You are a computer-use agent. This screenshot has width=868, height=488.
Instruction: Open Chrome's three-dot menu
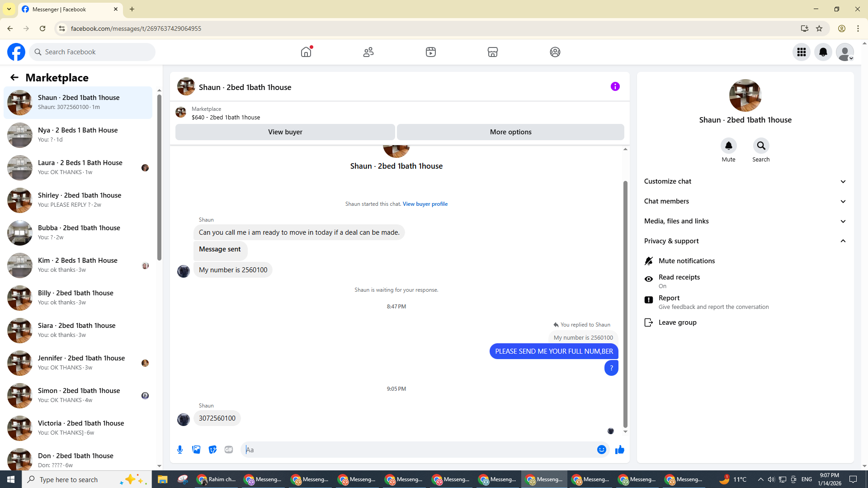858,28
